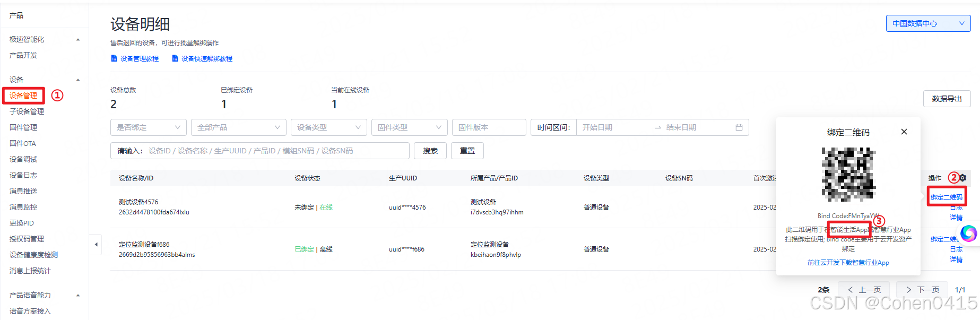Open 产品开发 sidebar entry
The height and width of the screenshot is (320, 980).
click(x=23, y=55)
